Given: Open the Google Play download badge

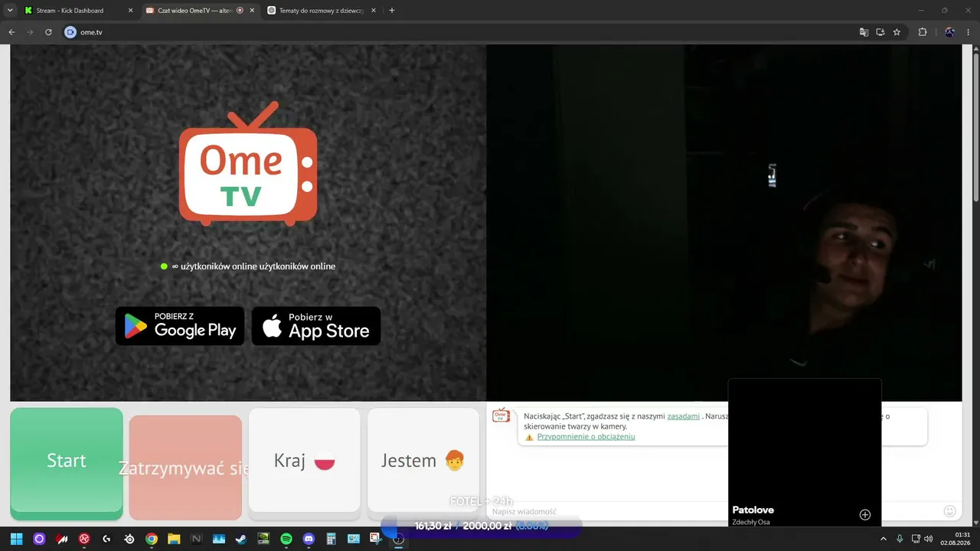Looking at the screenshot, I should click(180, 326).
